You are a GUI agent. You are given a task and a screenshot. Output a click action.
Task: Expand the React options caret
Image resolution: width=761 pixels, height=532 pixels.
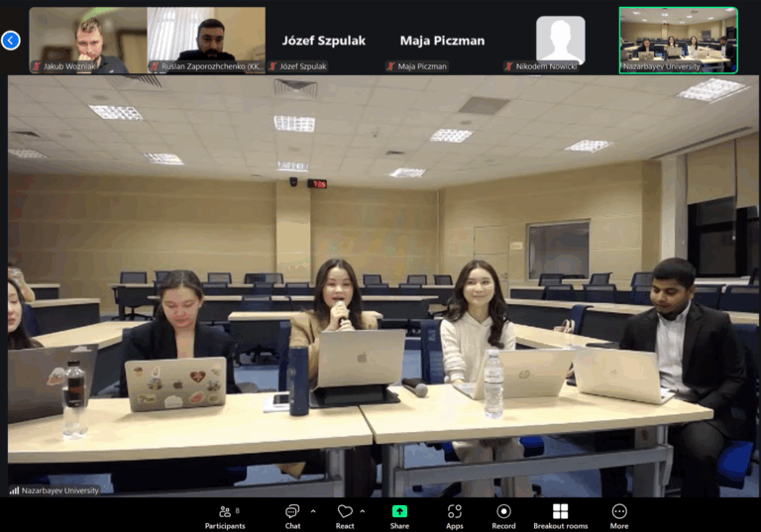point(363,511)
